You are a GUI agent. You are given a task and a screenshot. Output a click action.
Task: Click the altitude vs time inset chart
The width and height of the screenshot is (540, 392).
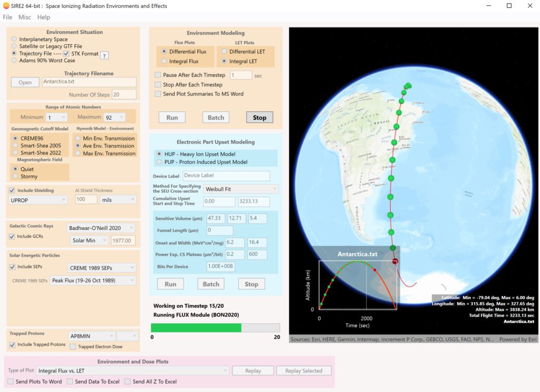point(358,285)
